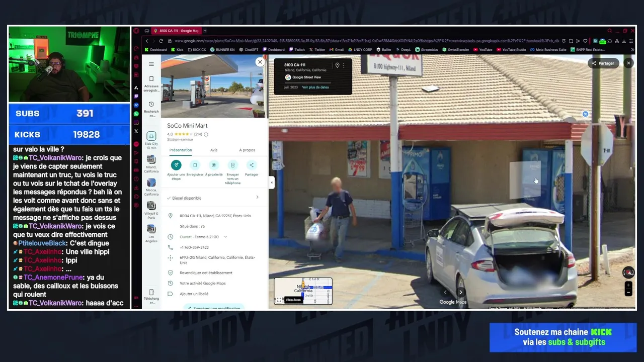
Task: Click Partager button on Street View
Action: point(603,63)
